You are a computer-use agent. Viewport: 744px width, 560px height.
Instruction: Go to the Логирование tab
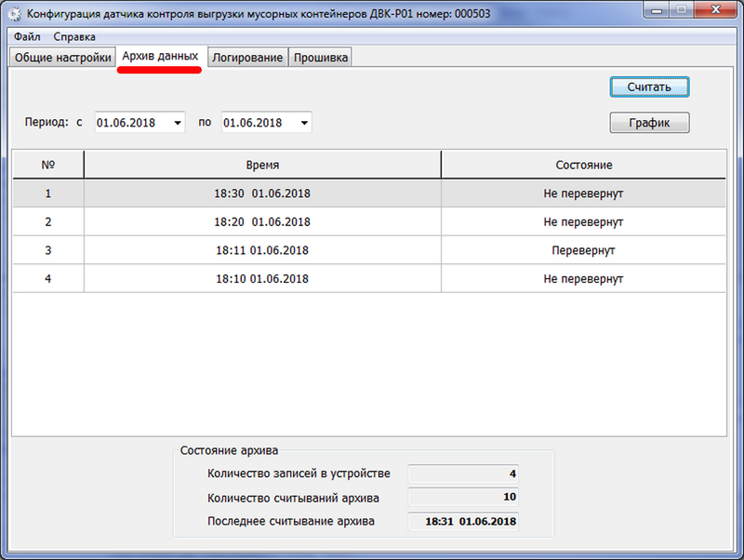tap(247, 58)
